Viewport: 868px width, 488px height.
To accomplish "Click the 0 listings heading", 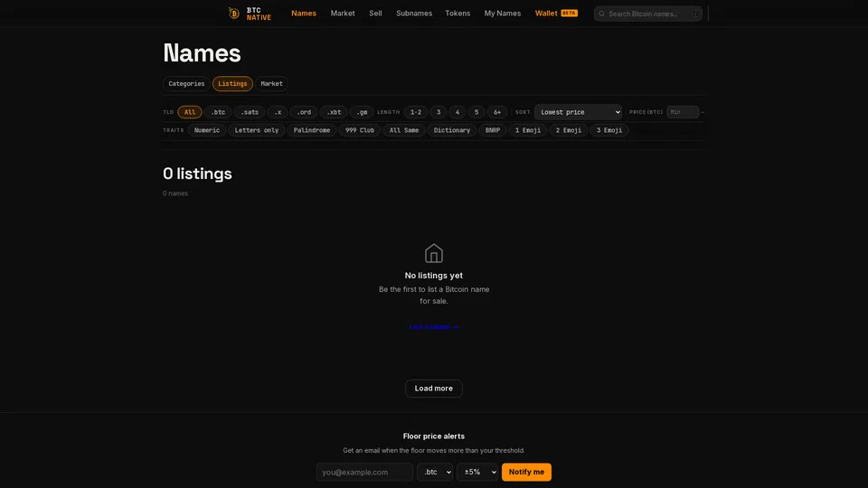I will click(197, 174).
